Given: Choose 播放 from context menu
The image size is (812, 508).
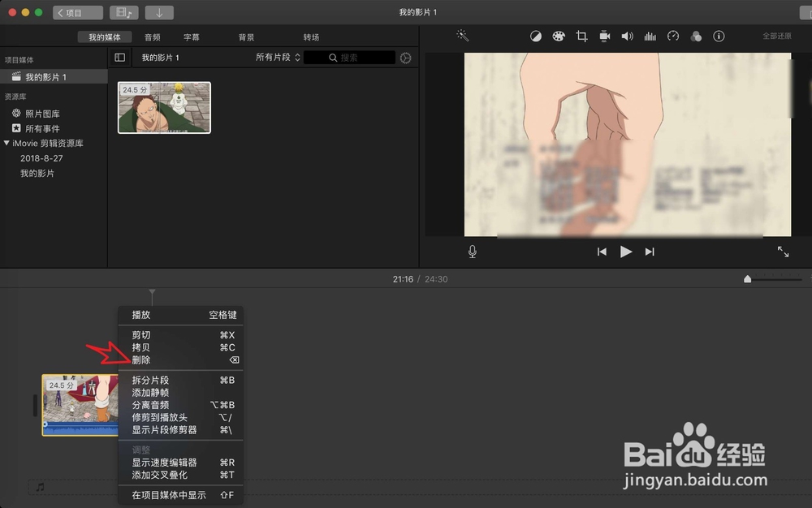Looking at the screenshot, I should pyautogui.click(x=180, y=315).
